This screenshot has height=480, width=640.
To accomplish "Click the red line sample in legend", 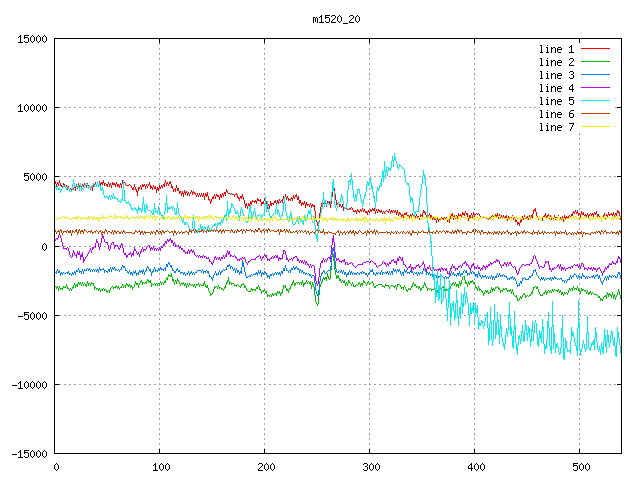I will [x=596, y=49].
